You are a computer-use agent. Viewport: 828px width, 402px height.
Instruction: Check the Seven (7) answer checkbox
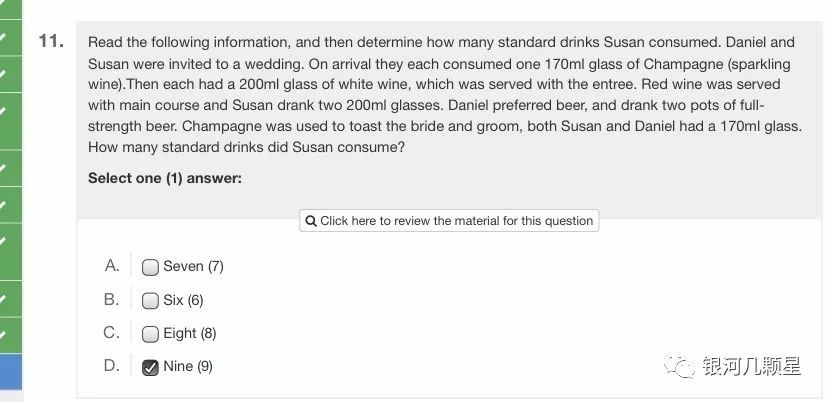150,267
